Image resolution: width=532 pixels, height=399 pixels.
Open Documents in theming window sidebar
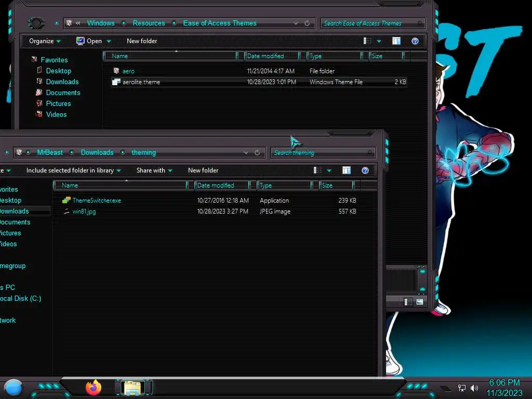15,222
